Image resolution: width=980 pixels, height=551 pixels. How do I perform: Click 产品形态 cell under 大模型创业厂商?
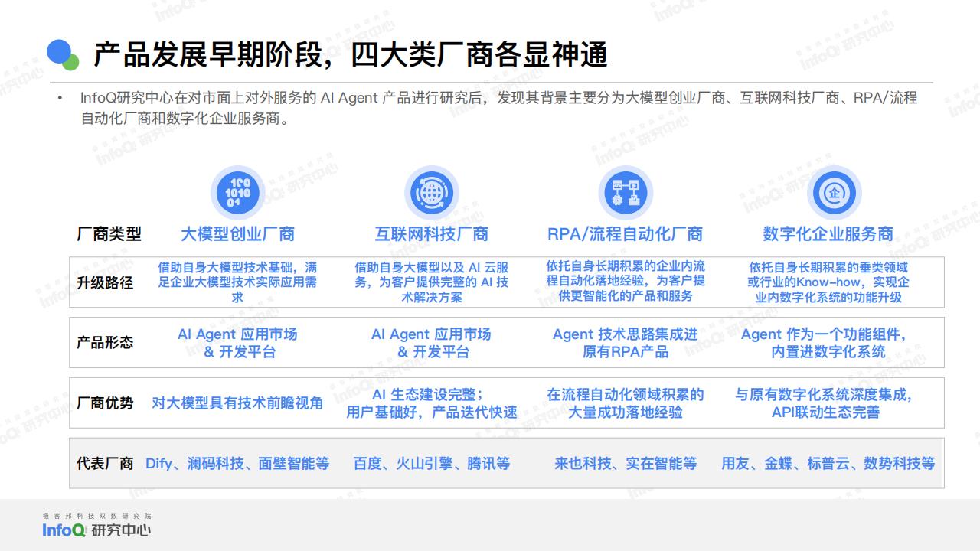point(237,343)
